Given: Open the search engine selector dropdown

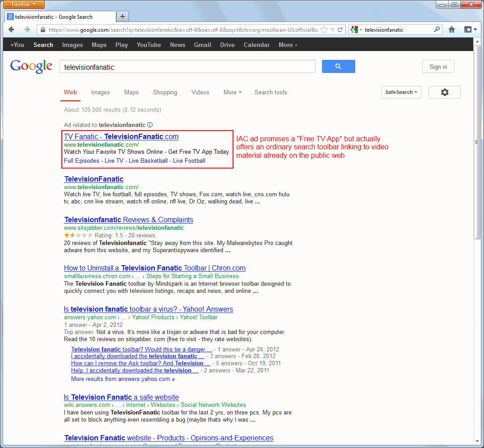Looking at the screenshot, I should click(x=356, y=30).
